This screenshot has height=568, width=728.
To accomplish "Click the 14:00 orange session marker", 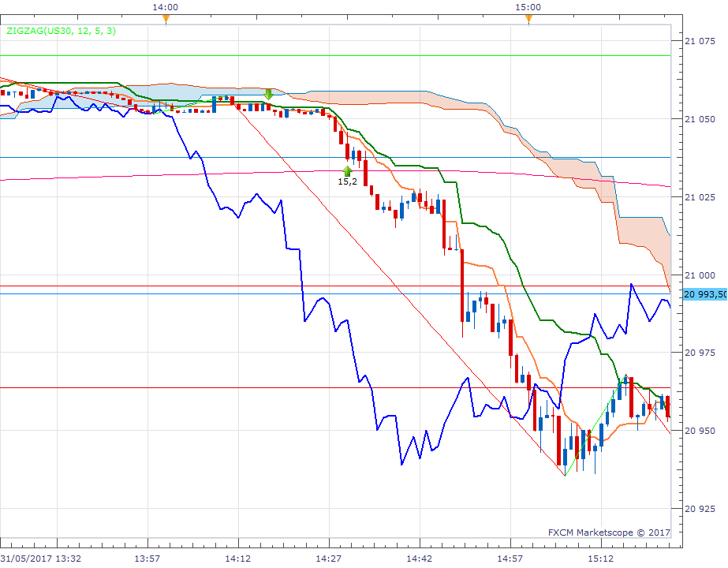I will point(166,19).
